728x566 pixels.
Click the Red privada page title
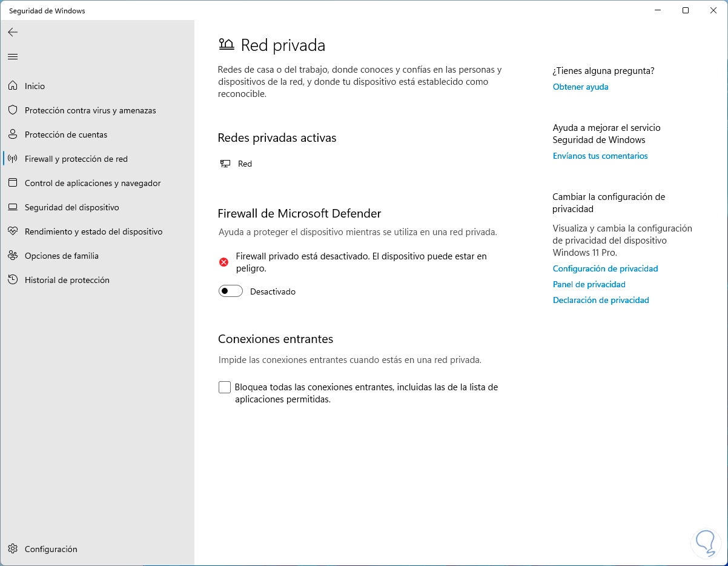tap(283, 45)
